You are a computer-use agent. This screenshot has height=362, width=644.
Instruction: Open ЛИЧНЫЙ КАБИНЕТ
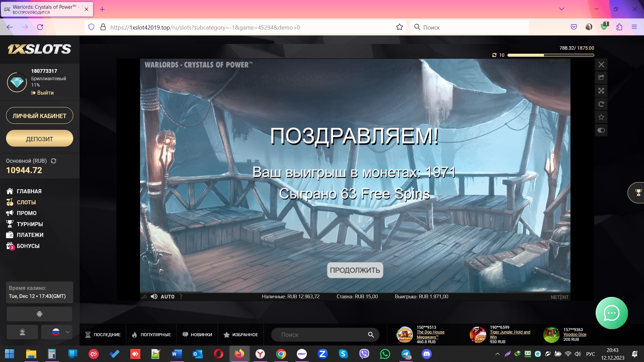(x=40, y=116)
